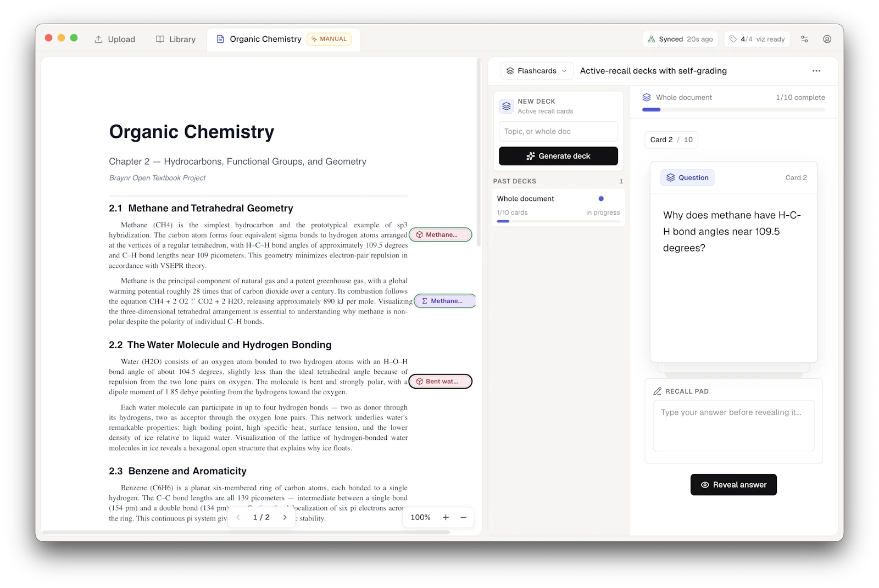This screenshot has width=879, height=588.
Task: Open the Upload tab
Action: click(x=114, y=39)
